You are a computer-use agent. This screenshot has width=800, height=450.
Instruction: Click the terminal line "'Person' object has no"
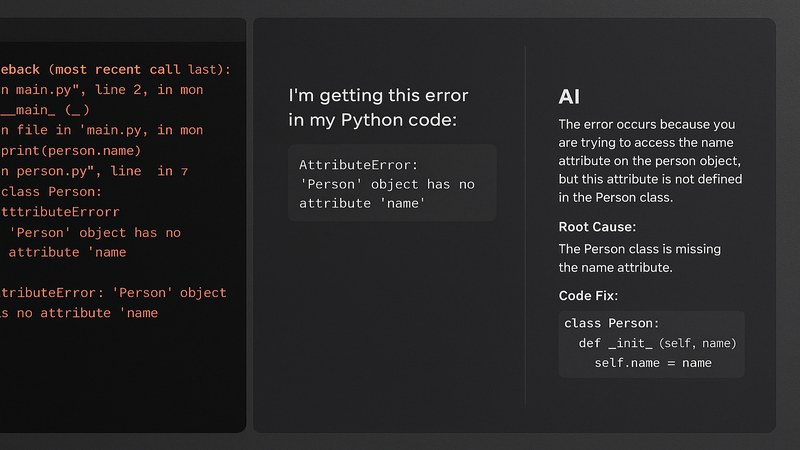coord(95,233)
